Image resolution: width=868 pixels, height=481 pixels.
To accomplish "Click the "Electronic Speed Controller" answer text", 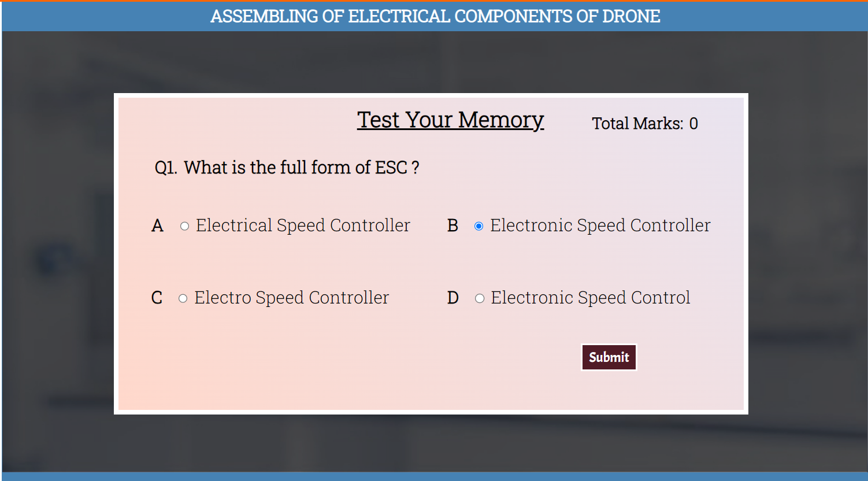I will (600, 225).
